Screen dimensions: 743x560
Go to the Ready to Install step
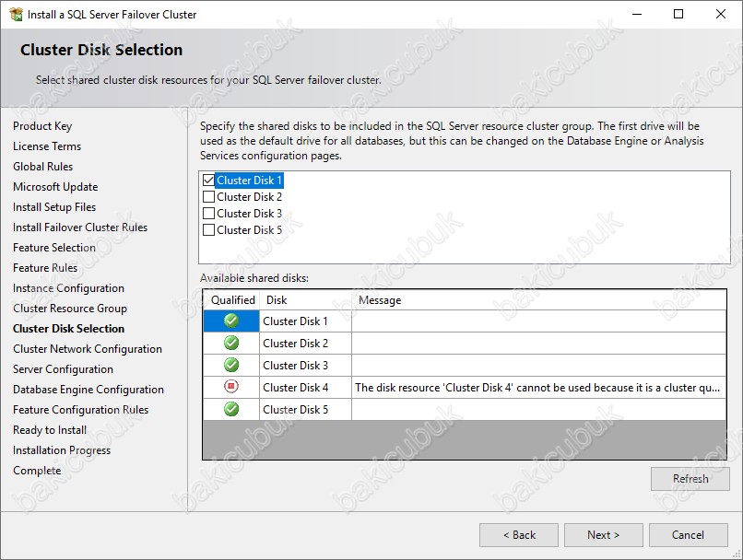tap(50, 430)
